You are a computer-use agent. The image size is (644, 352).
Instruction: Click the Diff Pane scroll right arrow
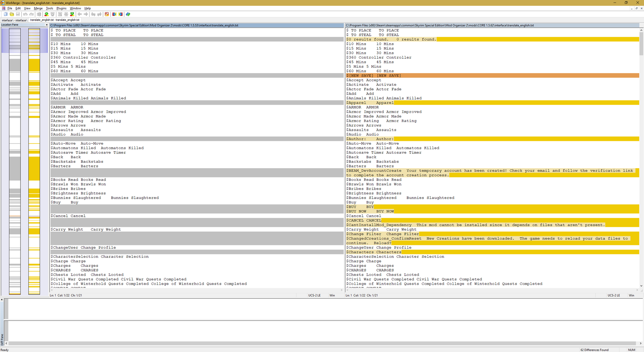[x=641, y=343]
